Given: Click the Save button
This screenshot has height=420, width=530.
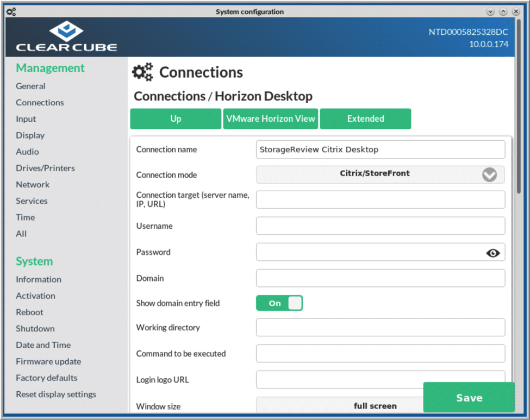Looking at the screenshot, I should (x=469, y=397).
